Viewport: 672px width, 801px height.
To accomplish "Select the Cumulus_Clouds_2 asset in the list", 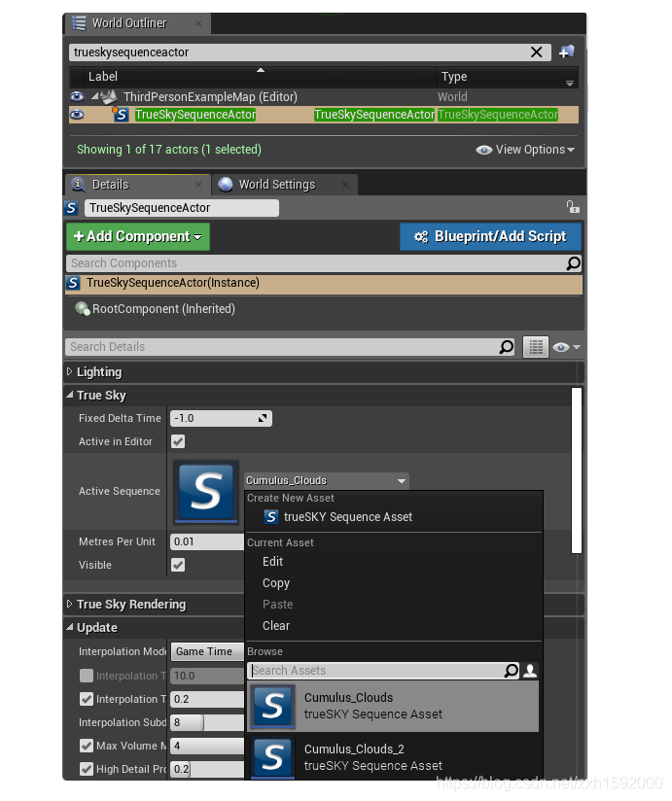I will (x=393, y=757).
